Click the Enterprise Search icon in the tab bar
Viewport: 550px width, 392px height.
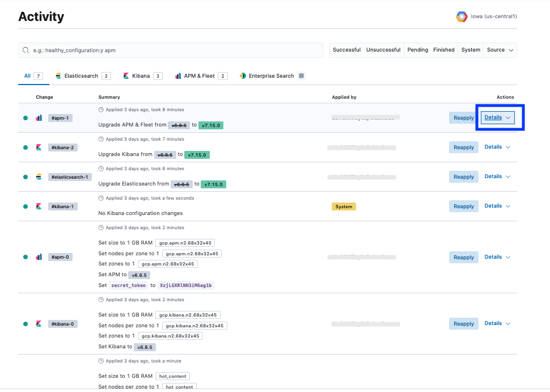(x=244, y=75)
